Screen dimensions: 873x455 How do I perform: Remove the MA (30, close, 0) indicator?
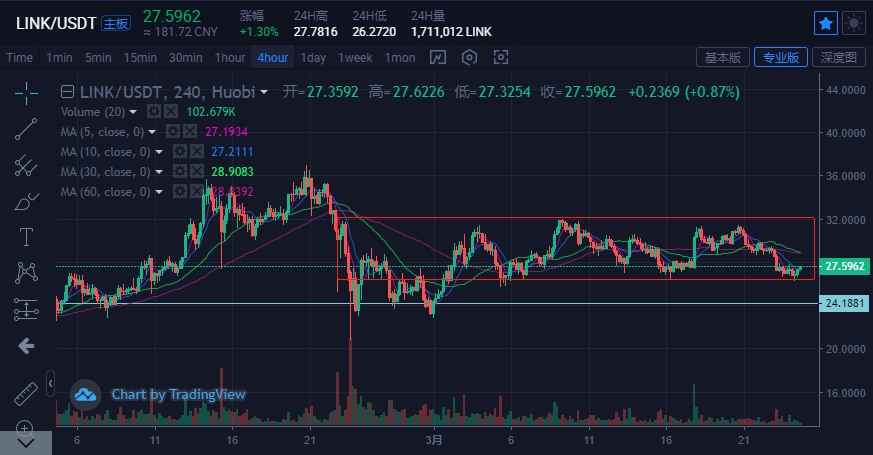(x=196, y=171)
